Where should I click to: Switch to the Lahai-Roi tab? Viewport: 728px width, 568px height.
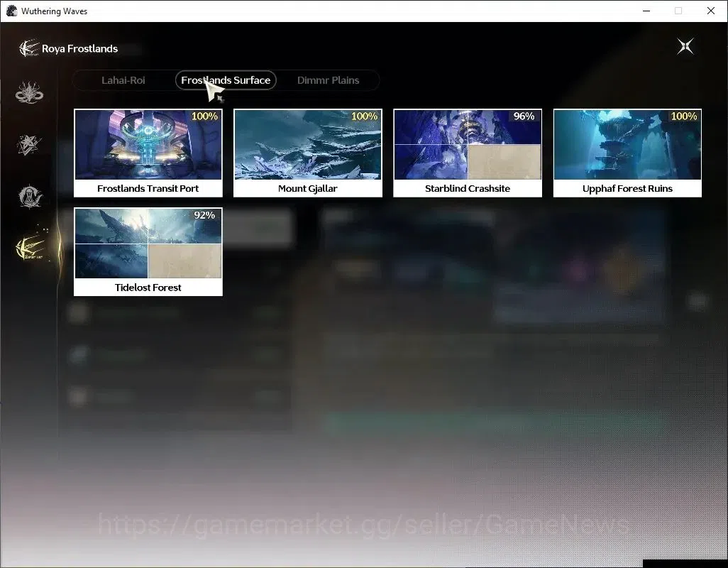pyautogui.click(x=123, y=80)
